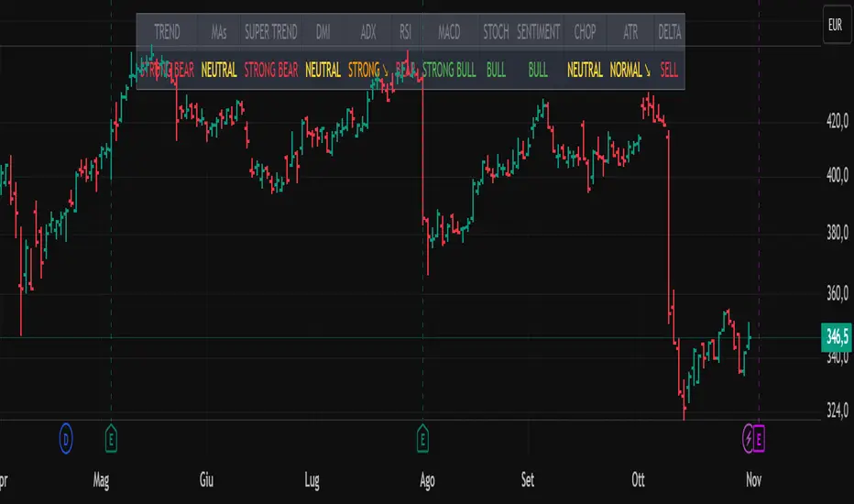The image size is (854, 504).
Task: Click the blue dividend "D" marker
Action: point(66,438)
